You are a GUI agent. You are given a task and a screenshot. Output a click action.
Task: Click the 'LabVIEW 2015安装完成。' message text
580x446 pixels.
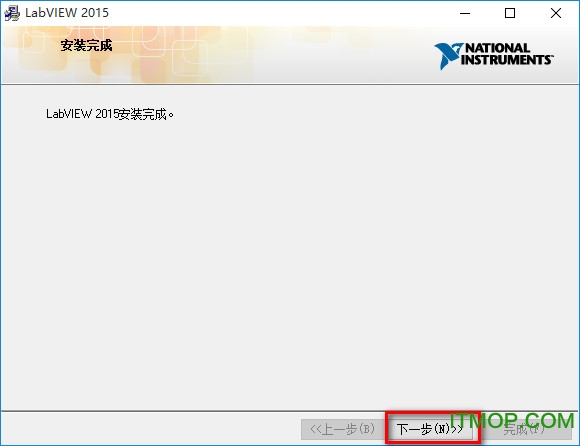coord(109,114)
